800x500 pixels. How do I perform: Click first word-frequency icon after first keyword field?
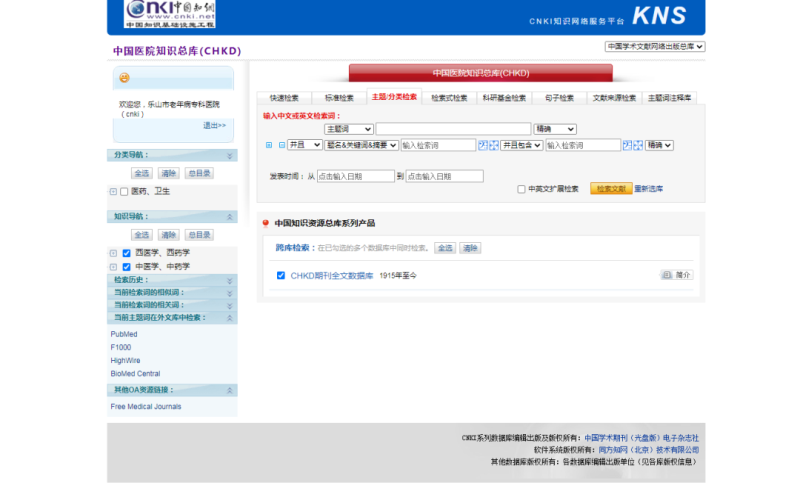[483, 145]
